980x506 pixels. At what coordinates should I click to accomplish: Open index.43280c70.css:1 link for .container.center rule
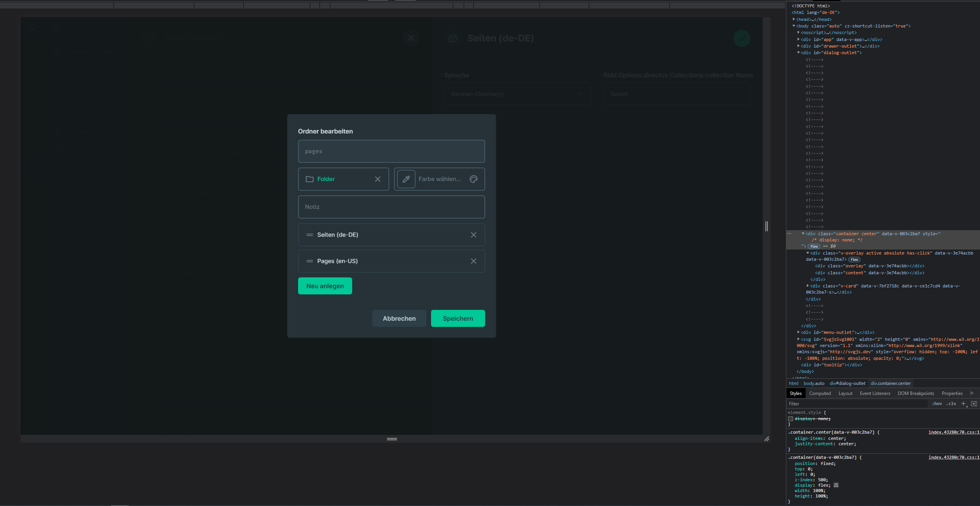point(954,432)
